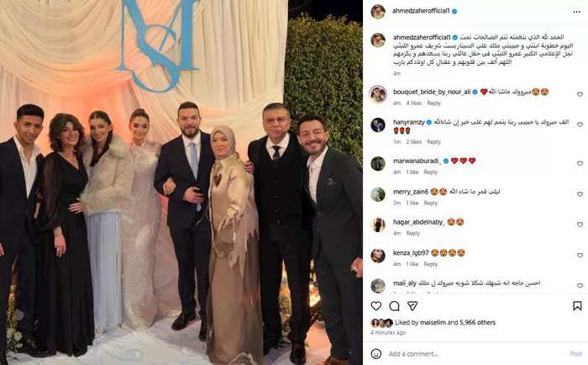The image size is (588, 365).
Task: Open hagar_abdelnaby_ profile link
Action: [x=419, y=222]
